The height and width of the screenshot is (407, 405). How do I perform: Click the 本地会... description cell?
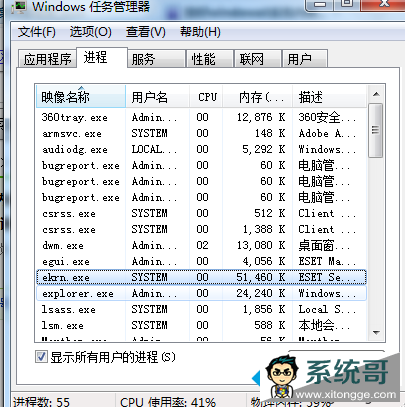click(324, 325)
